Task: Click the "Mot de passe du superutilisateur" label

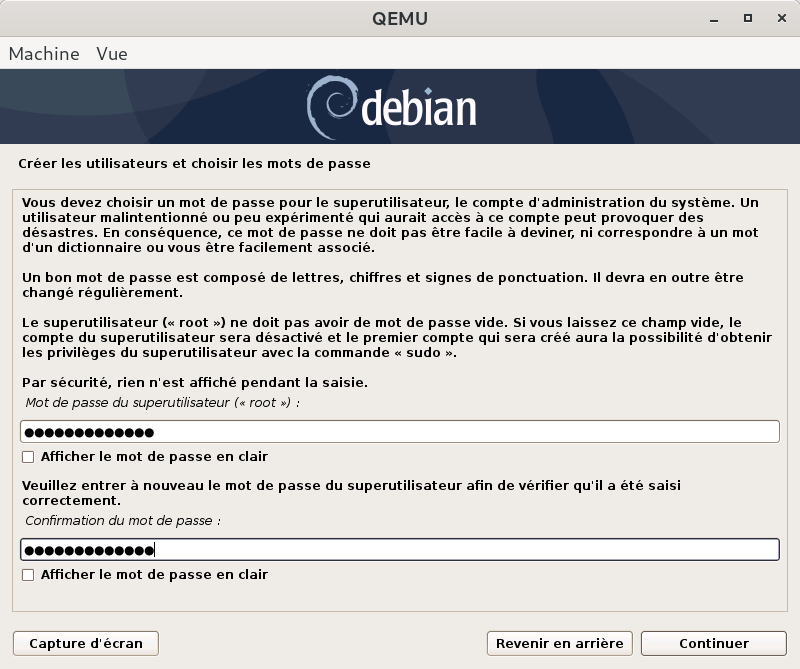Action: [163, 403]
